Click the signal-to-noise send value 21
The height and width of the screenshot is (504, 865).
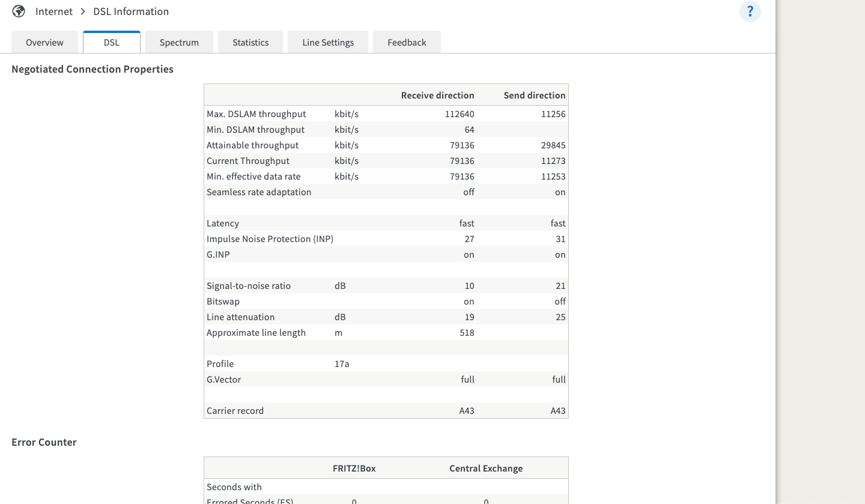(560, 286)
